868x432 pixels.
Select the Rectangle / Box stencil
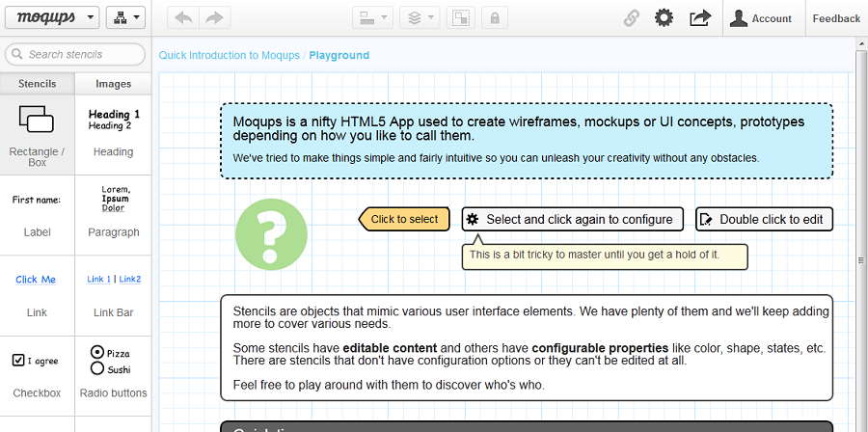pyautogui.click(x=37, y=135)
